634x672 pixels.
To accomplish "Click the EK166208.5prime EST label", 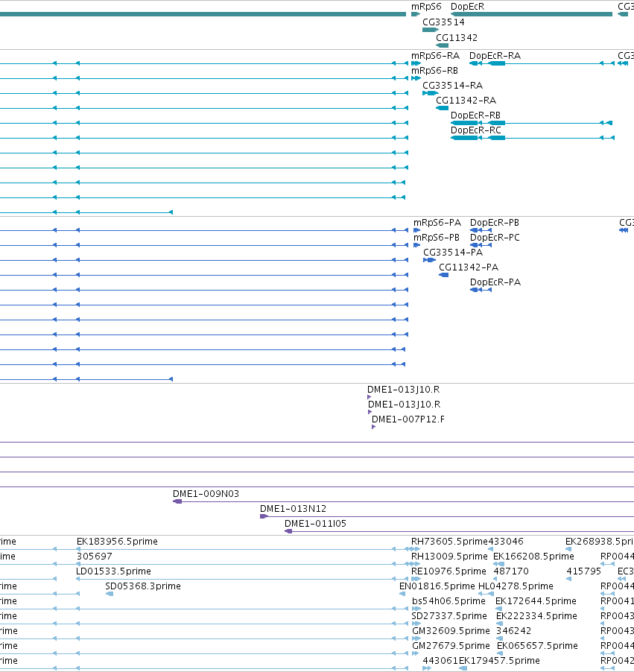I will coord(533,557).
